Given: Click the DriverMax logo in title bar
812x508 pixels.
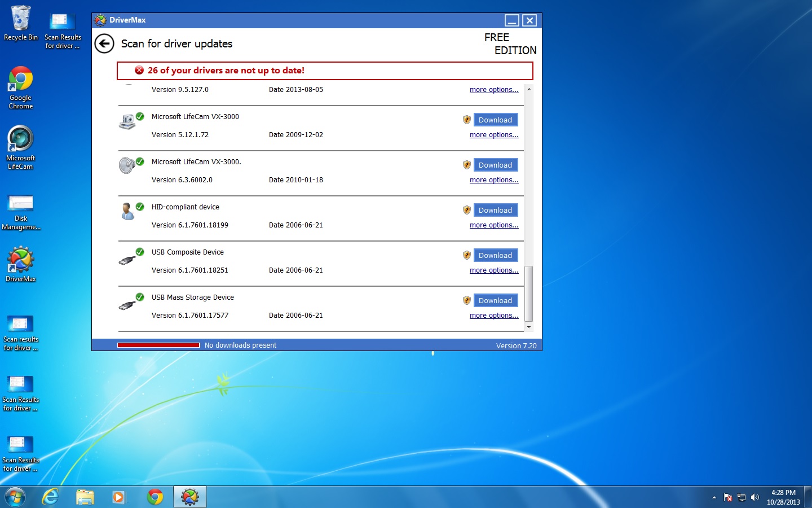Looking at the screenshot, I should pos(100,20).
